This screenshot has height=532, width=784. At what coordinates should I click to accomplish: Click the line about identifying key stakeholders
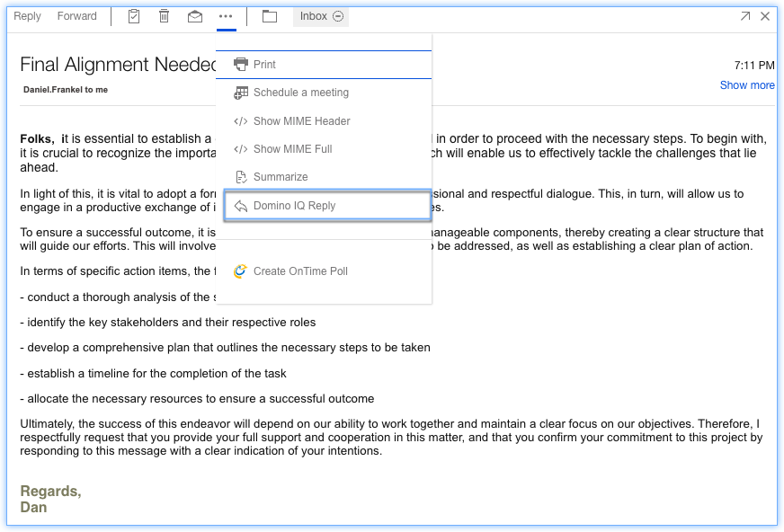point(168,323)
